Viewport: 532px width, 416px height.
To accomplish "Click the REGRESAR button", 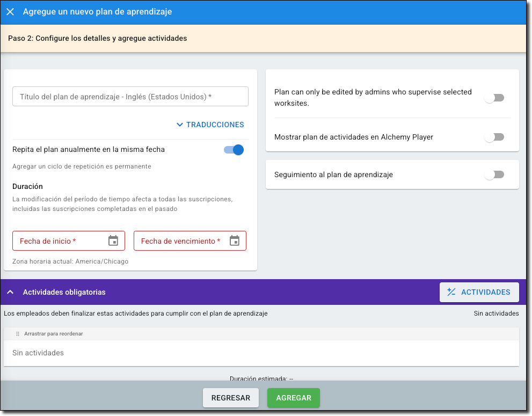I will point(231,398).
